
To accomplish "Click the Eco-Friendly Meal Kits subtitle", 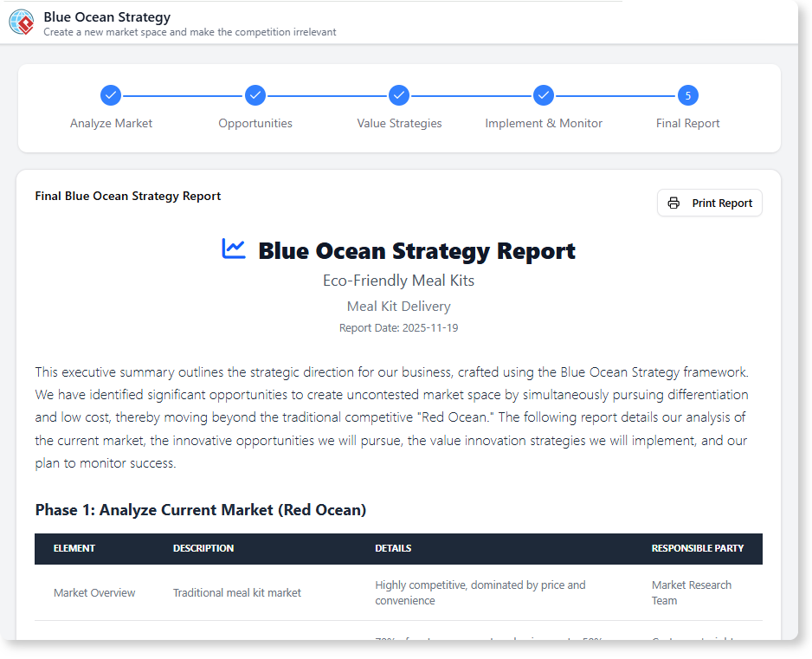I will pos(399,280).
